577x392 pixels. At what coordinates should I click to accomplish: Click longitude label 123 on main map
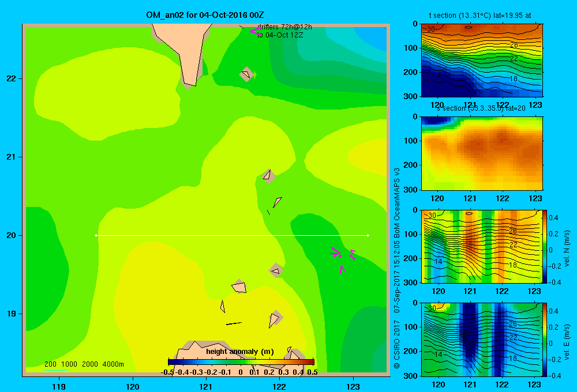353,386
